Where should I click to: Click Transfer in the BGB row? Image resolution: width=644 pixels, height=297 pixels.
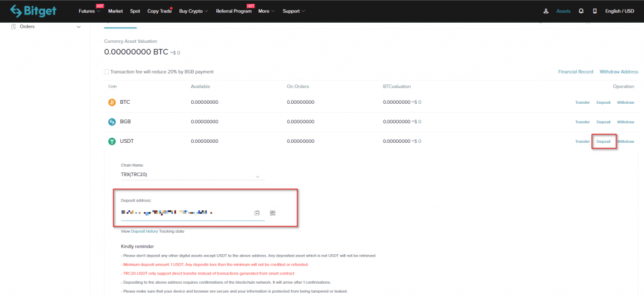[582, 122]
